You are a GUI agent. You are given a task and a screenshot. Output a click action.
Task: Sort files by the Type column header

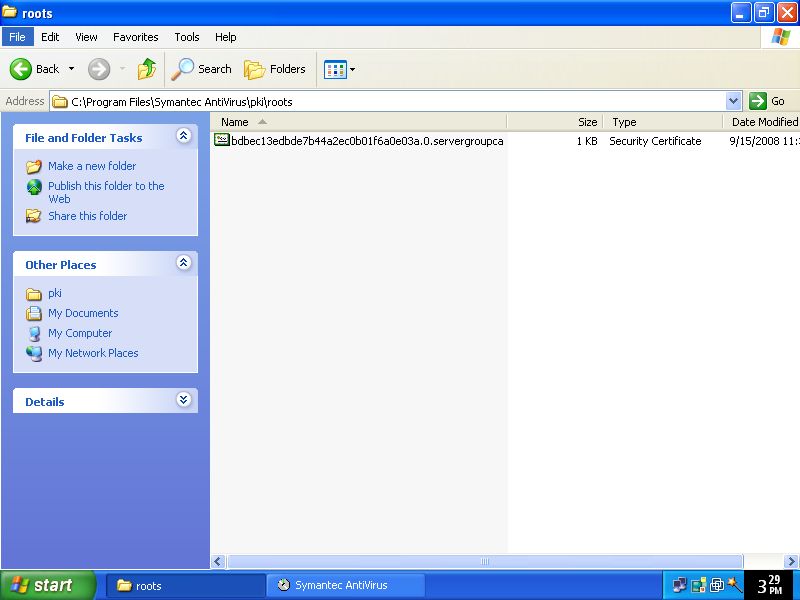tap(663, 122)
